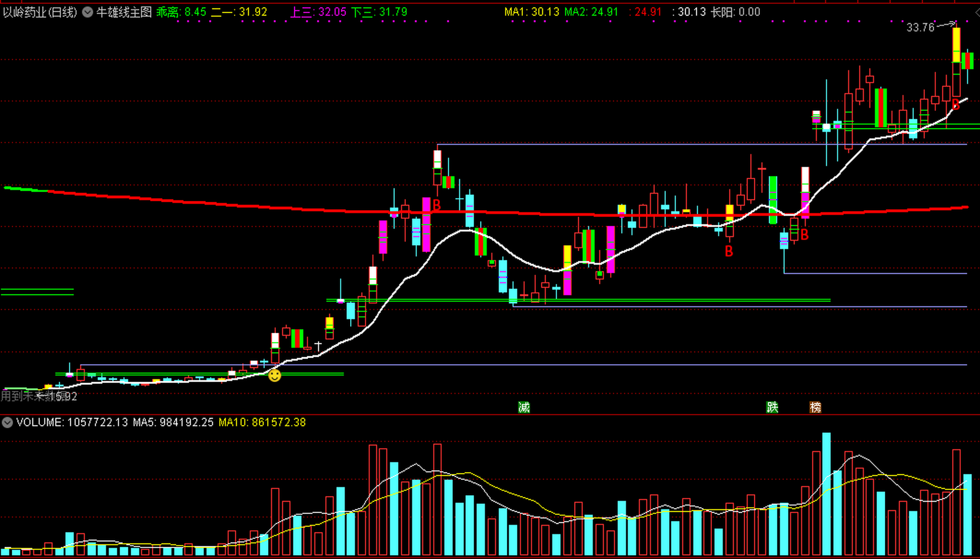The height and width of the screenshot is (559, 980).
Task: Click the small arrow at the chart's top-right edge
Action: pos(977,13)
